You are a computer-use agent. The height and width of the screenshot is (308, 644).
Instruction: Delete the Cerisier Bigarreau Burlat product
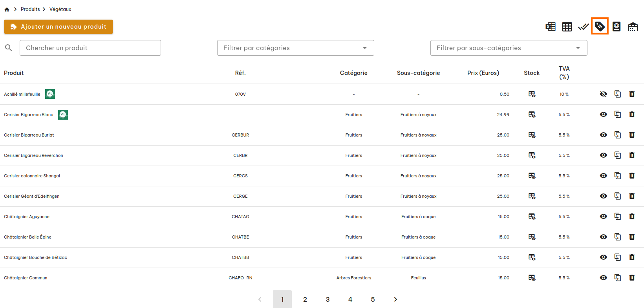tap(632, 135)
